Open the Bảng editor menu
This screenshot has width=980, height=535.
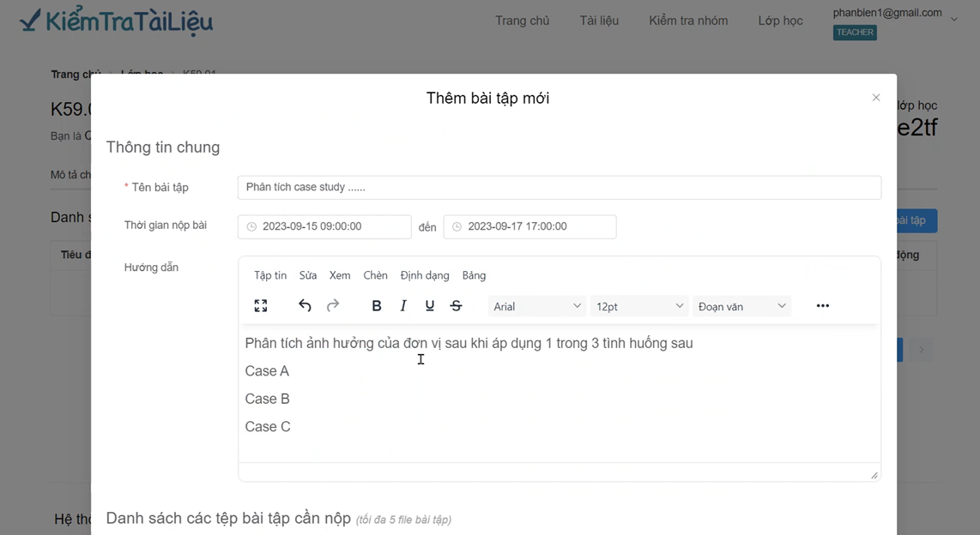(474, 275)
